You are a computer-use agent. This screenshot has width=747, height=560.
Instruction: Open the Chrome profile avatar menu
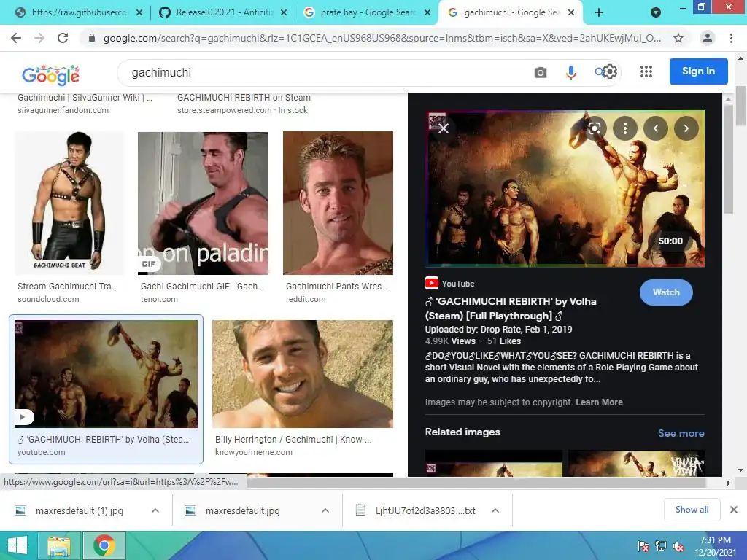pyautogui.click(x=708, y=38)
